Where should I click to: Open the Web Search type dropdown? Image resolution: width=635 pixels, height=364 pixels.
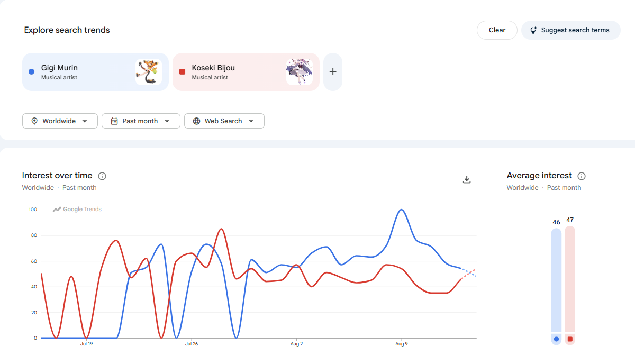[x=224, y=121]
